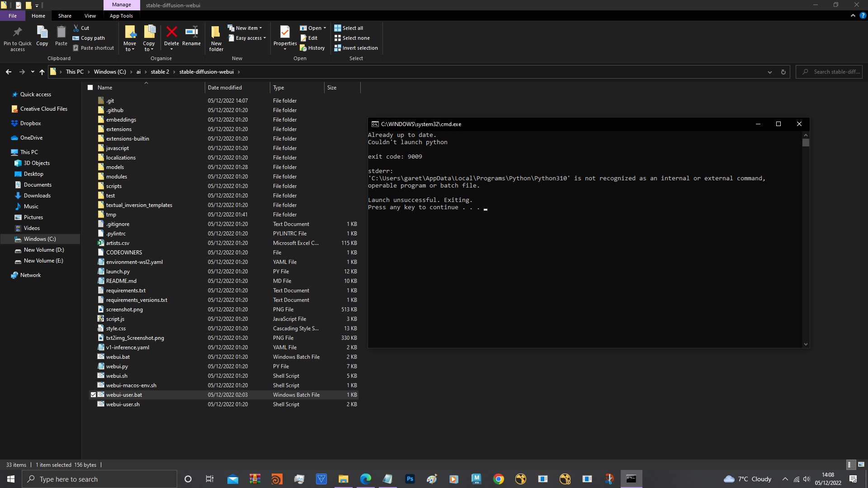Click the Cut scissors icon

coord(76,28)
